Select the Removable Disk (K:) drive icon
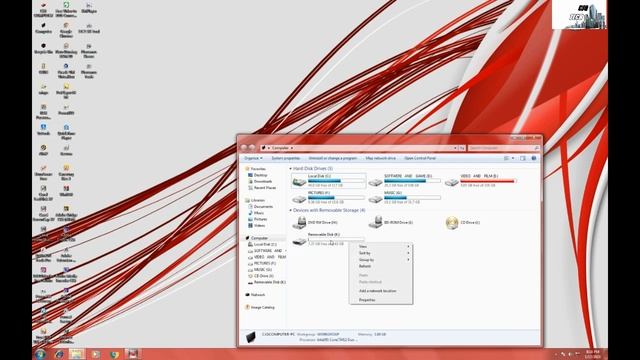 point(299,241)
